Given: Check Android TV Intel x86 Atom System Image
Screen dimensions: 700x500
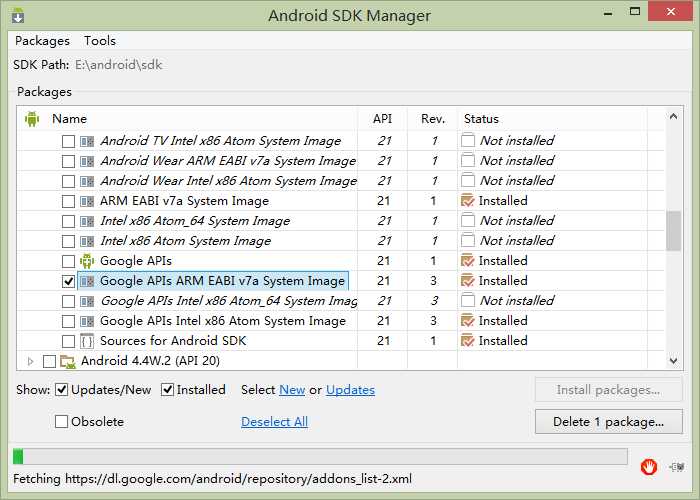Looking at the screenshot, I should click(x=68, y=142).
